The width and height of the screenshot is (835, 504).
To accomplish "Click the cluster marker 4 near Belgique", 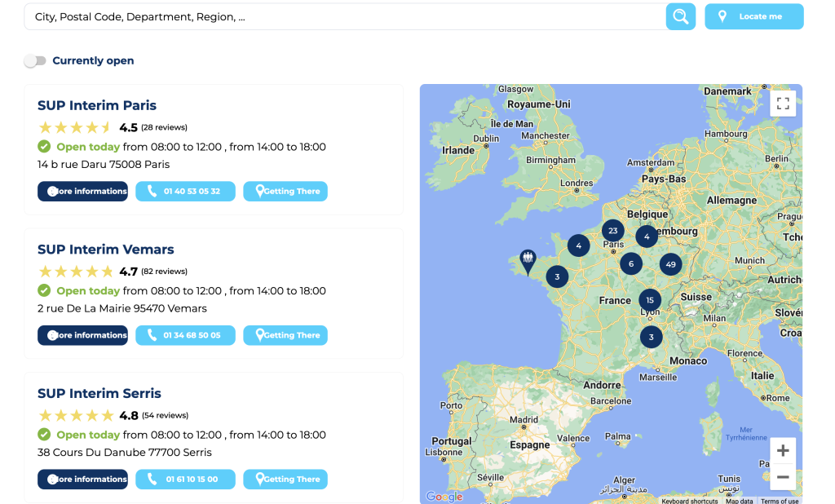I will [647, 237].
